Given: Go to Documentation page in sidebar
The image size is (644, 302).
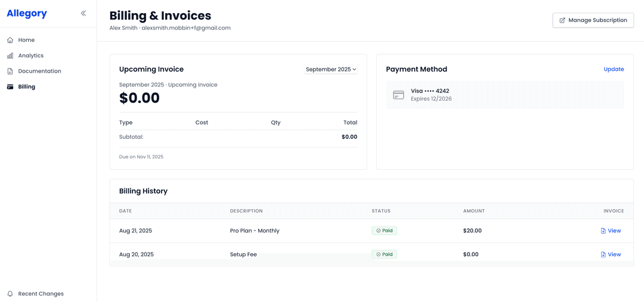Looking at the screenshot, I should 39,71.
